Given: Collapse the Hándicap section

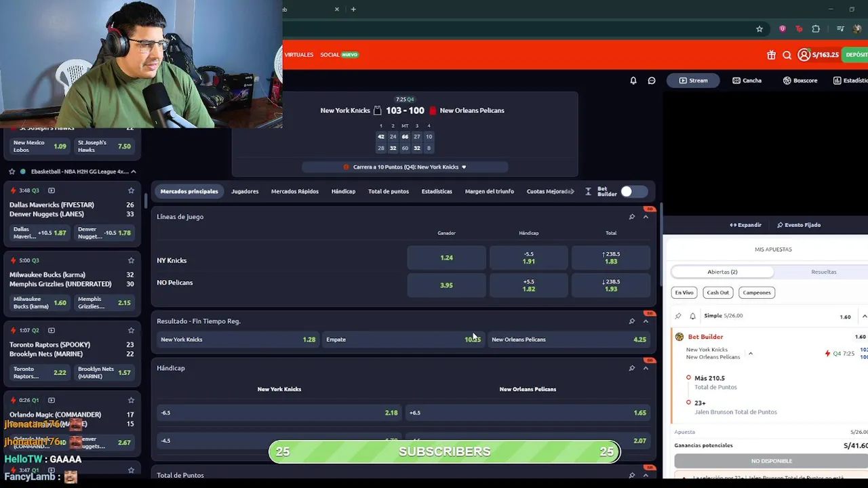Looking at the screenshot, I should (646, 368).
